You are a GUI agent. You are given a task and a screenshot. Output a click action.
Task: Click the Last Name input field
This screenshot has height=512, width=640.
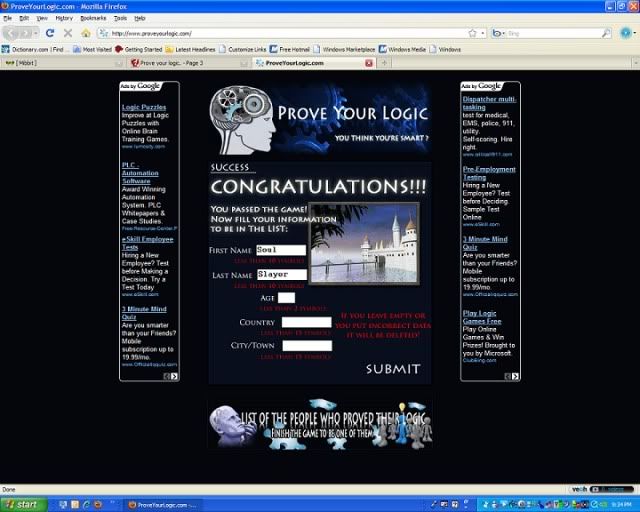pyautogui.click(x=282, y=274)
